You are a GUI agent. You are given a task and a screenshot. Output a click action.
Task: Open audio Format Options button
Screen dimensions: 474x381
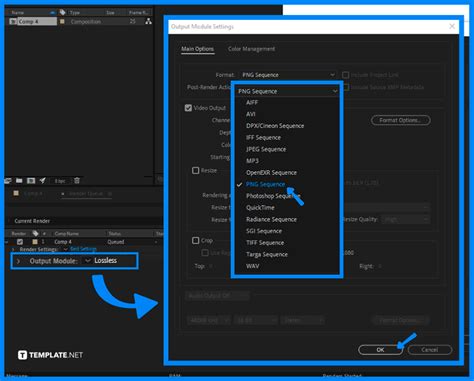(x=400, y=320)
